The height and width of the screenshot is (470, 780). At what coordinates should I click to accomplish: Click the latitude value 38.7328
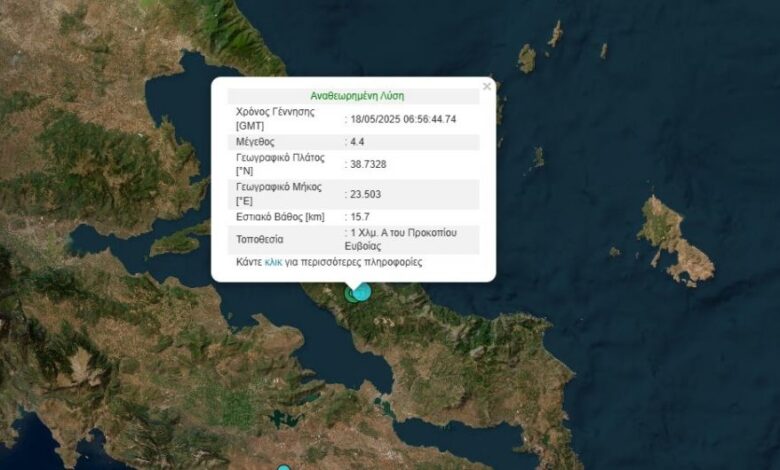click(x=367, y=165)
